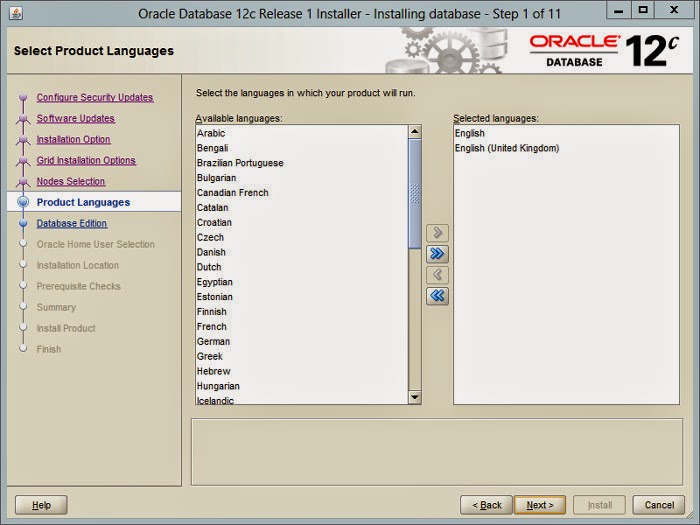Select Icelandic in available languages
Image resolution: width=700 pixels, height=525 pixels.
(x=302, y=400)
